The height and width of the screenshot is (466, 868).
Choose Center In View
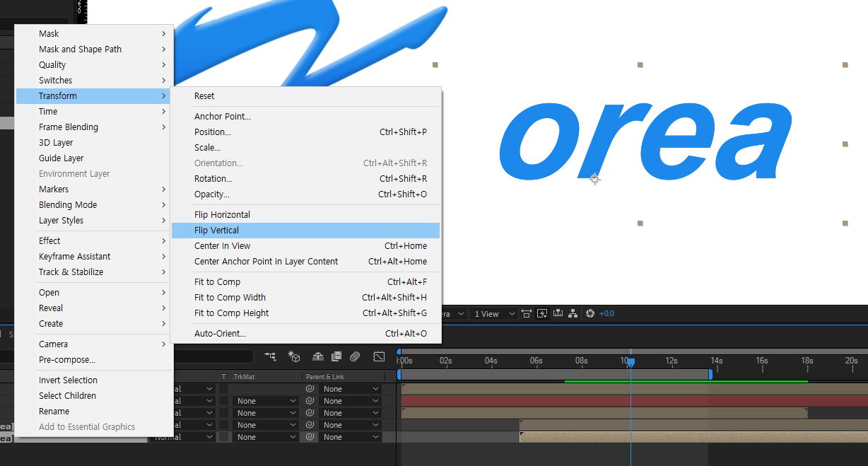coord(305,245)
